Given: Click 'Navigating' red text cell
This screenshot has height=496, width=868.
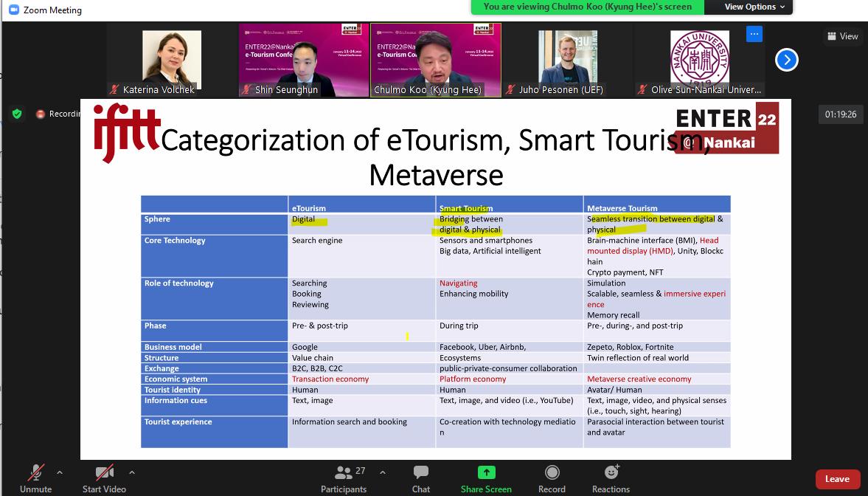Looking at the screenshot, I should [x=459, y=283].
